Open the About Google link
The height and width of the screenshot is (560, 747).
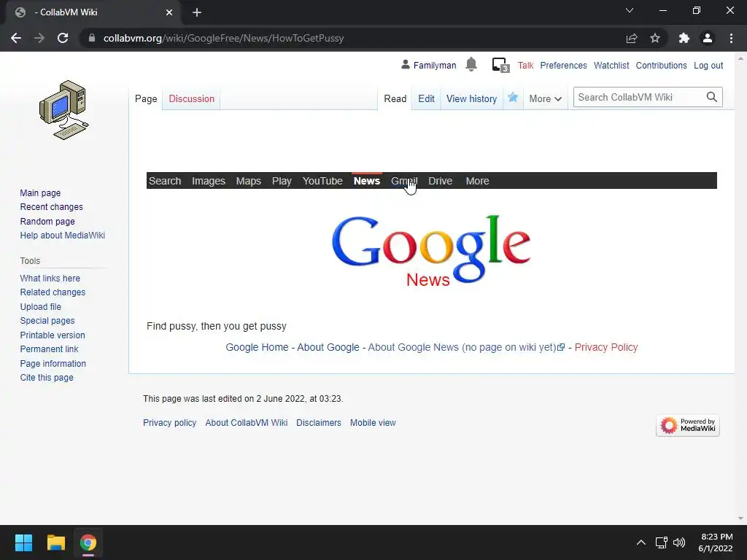click(x=328, y=347)
